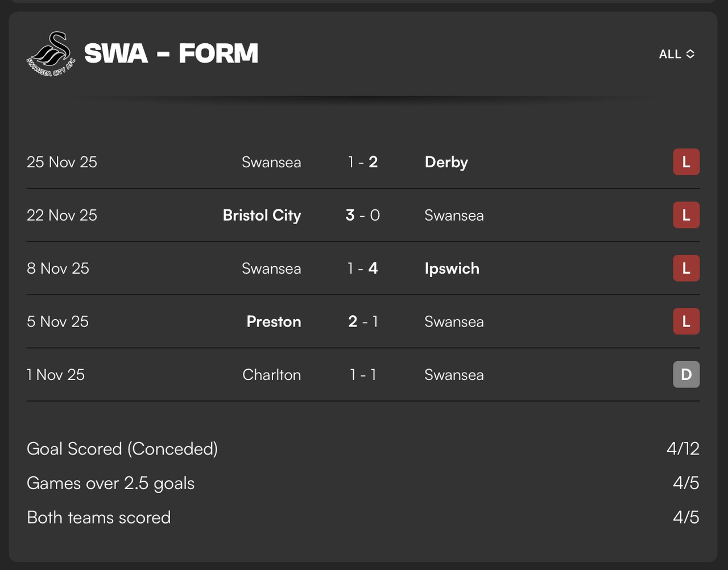This screenshot has height=570, width=728.
Task: Click the 1 - 2 score versus Derby
Action: tap(363, 162)
